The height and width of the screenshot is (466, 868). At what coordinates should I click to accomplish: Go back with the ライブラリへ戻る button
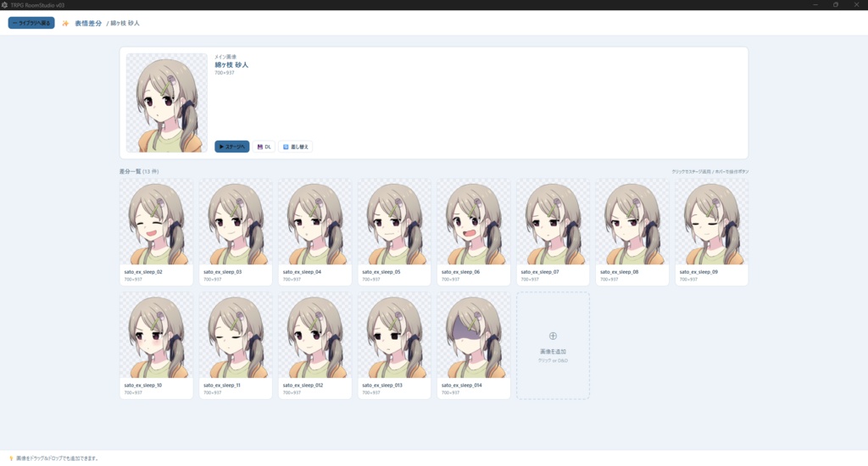tap(31, 23)
